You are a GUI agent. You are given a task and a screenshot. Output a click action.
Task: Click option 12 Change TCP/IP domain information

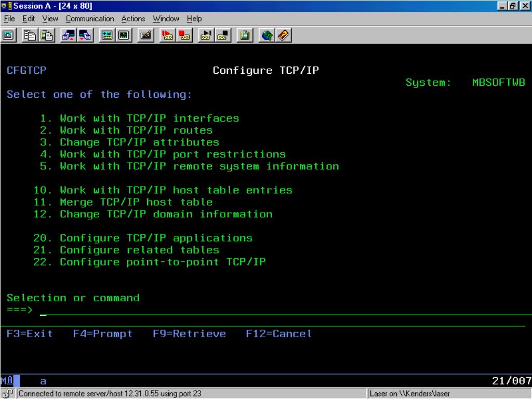pos(153,214)
